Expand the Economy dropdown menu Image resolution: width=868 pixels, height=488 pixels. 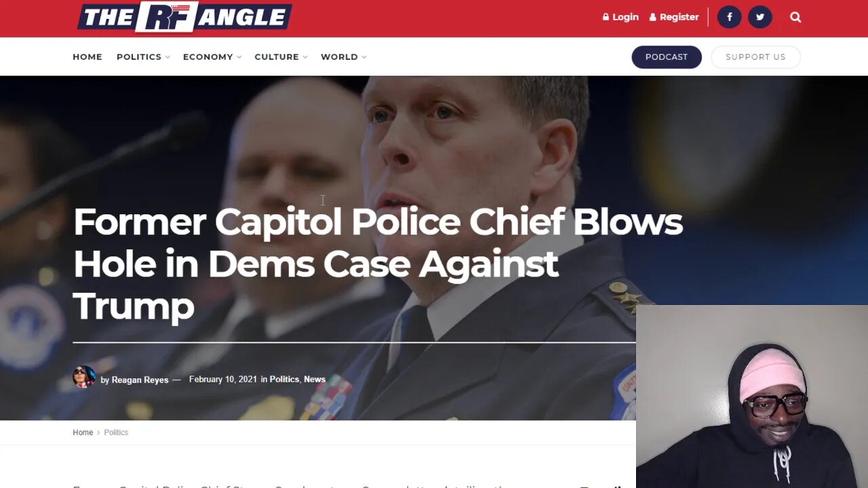(x=212, y=57)
